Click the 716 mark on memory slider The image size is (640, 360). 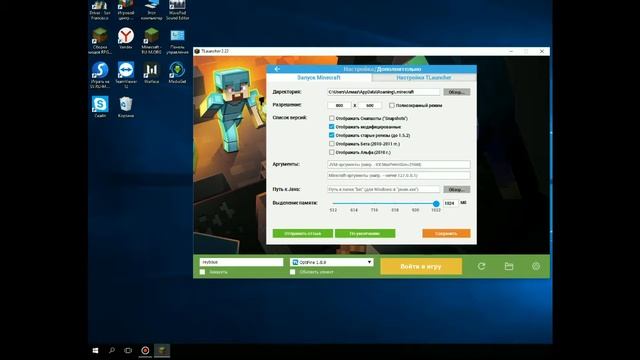pos(374,210)
